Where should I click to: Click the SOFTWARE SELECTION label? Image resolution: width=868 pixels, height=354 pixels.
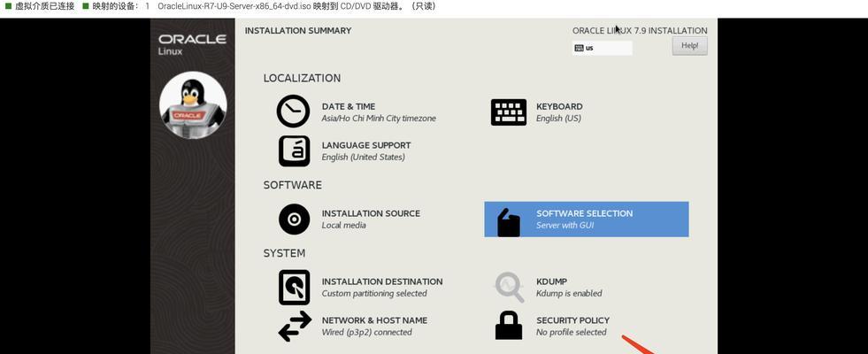[x=584, y=213]
